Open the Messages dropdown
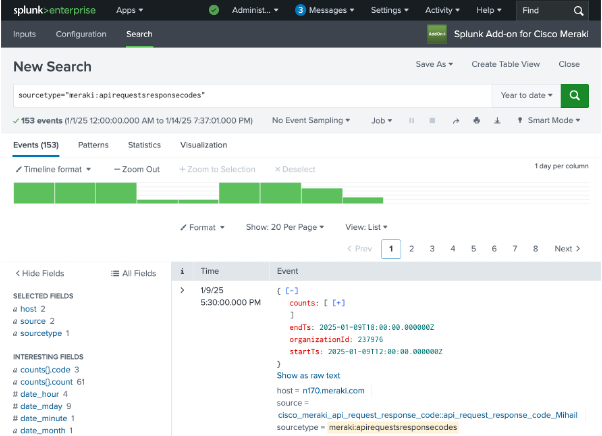Image resolution: width=602 pixels, height=436 pixels. tap(331, 10)
